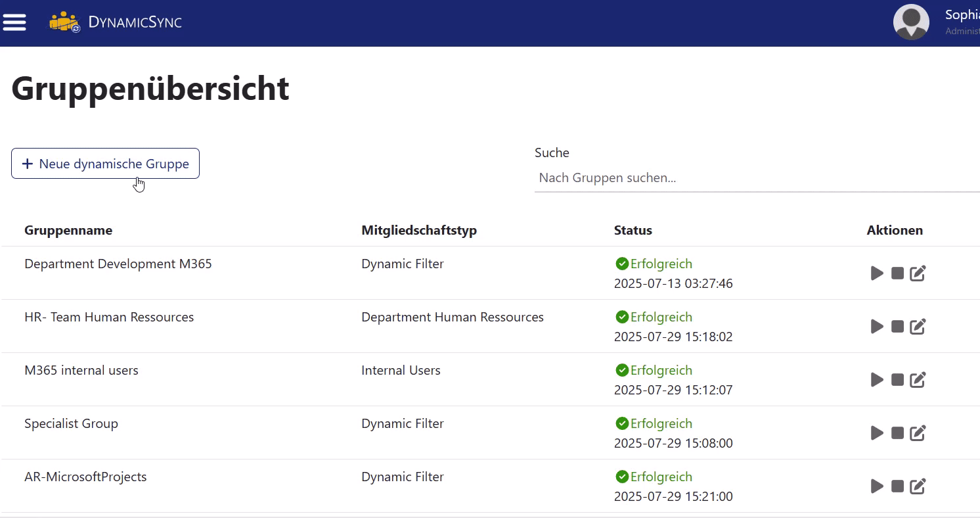
Task: Click the group search input field
Action: click(x=723, y=177)
